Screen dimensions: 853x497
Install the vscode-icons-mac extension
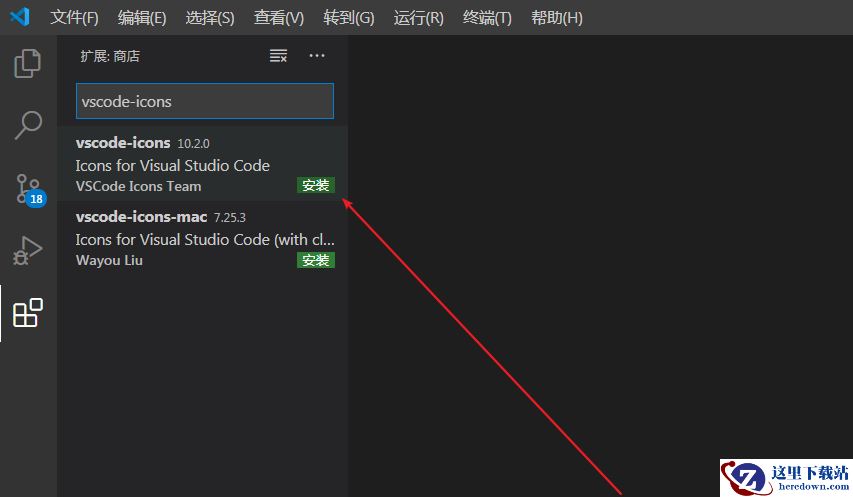pyautogui.click(x=316, y=260)
